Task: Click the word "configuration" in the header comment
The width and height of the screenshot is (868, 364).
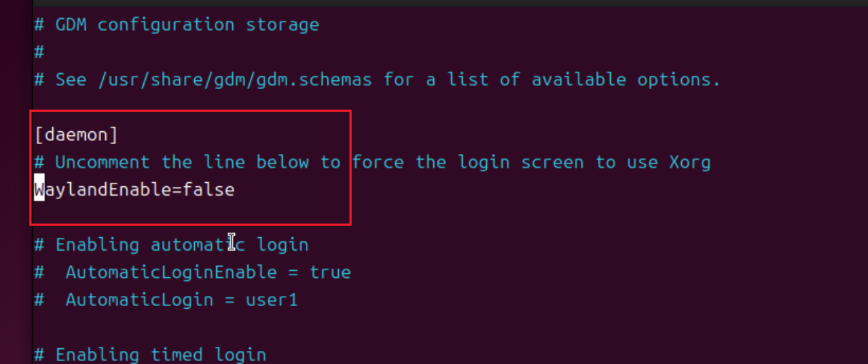Action: point(166,24)
